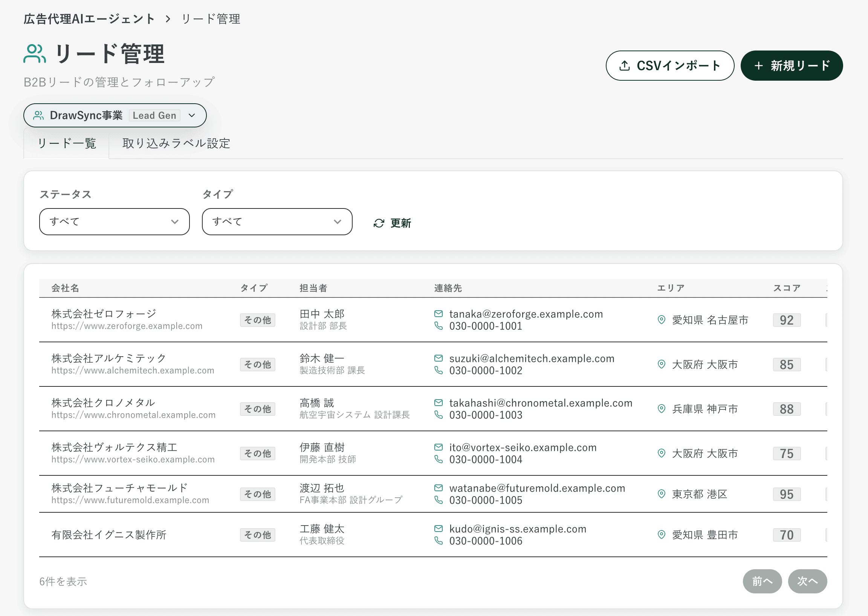Click the refresh icon next to 更新
This screenshot has width=868, height=616.
pos(379,223)
